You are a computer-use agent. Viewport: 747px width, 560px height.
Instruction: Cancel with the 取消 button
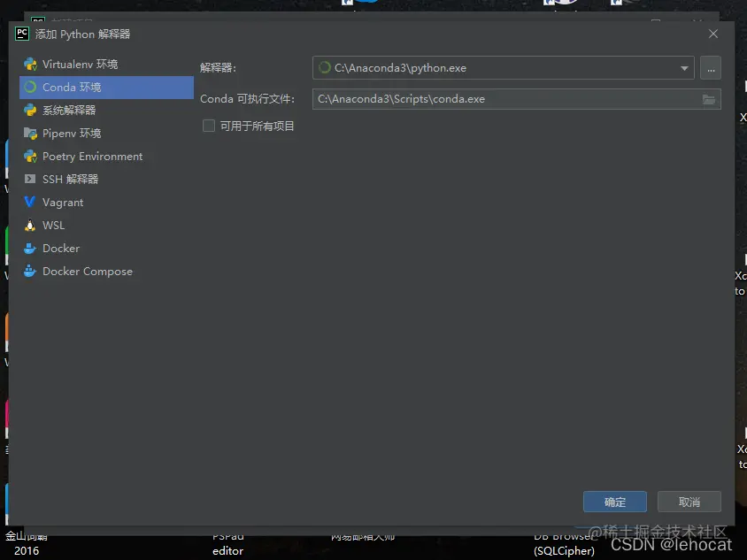[x=689, y=502]
